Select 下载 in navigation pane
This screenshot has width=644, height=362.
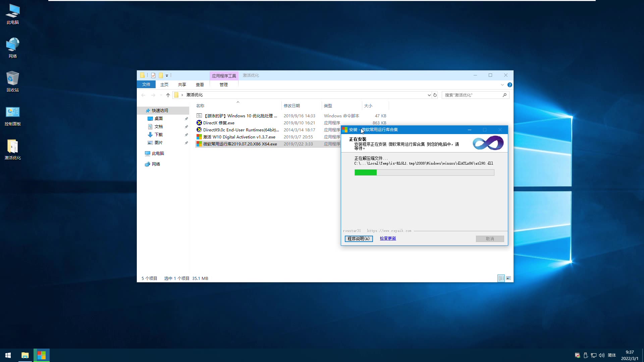coord(163,135)
